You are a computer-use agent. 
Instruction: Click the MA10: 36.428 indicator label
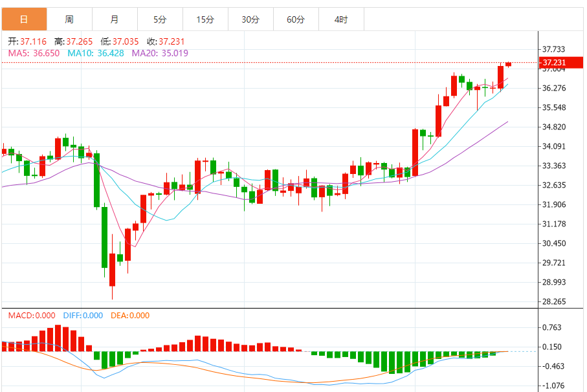click(96, 53)
